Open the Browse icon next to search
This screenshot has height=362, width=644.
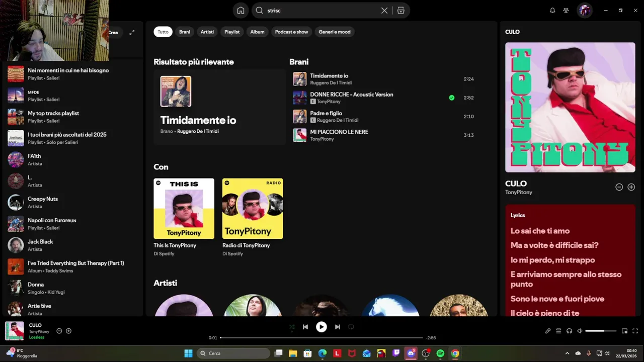pos(401,10)
